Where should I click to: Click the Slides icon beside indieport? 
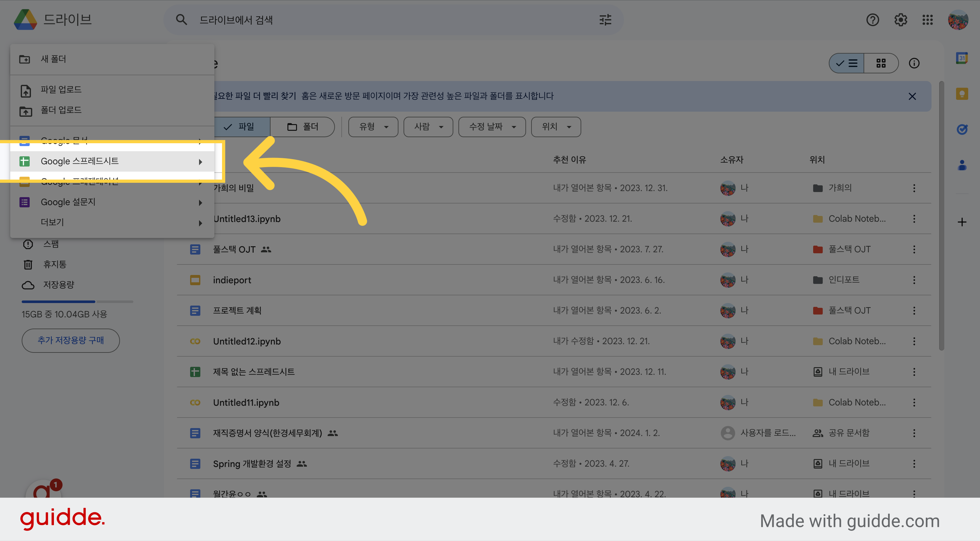pyautogui.click(x=195, y=280)
